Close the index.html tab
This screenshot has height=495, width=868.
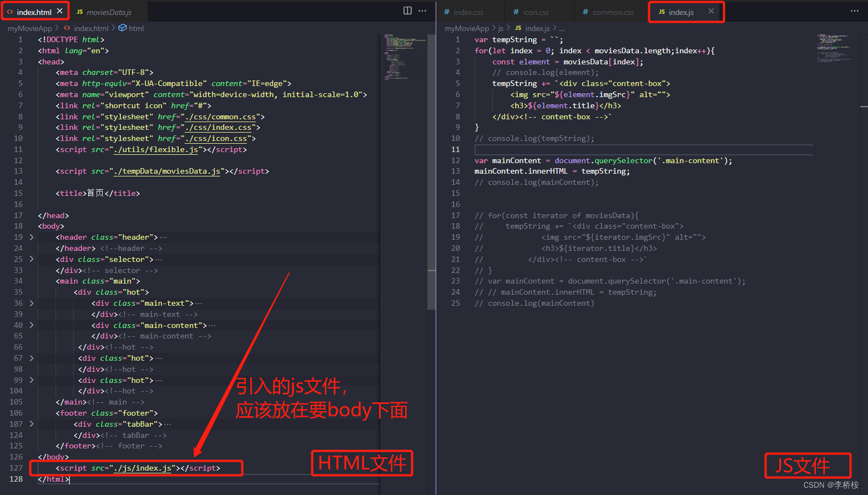(x=60, y=11)
